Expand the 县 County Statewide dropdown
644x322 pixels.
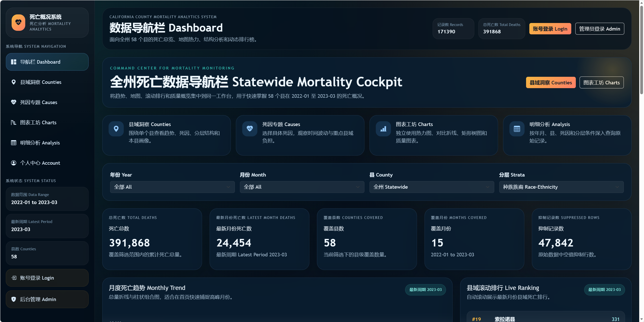431,187
